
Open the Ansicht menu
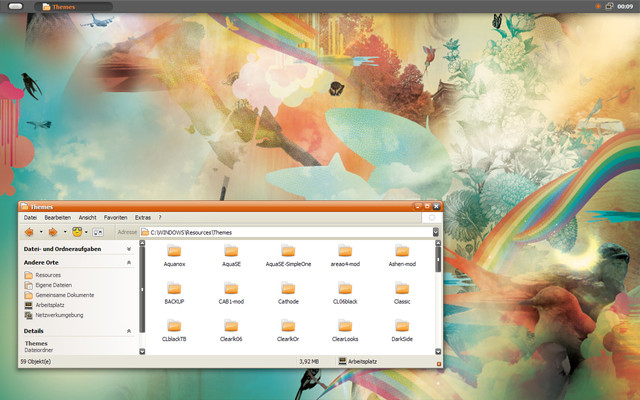coord(87,218)
